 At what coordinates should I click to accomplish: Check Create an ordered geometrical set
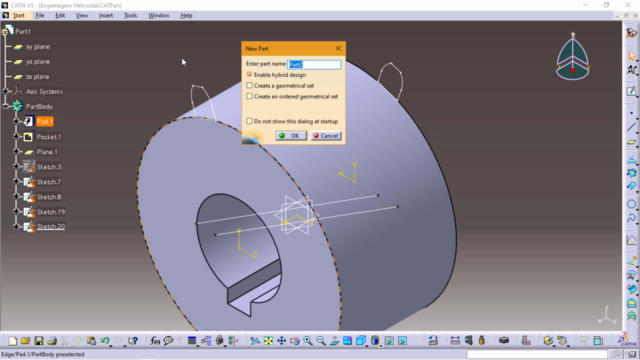(249, 96)
